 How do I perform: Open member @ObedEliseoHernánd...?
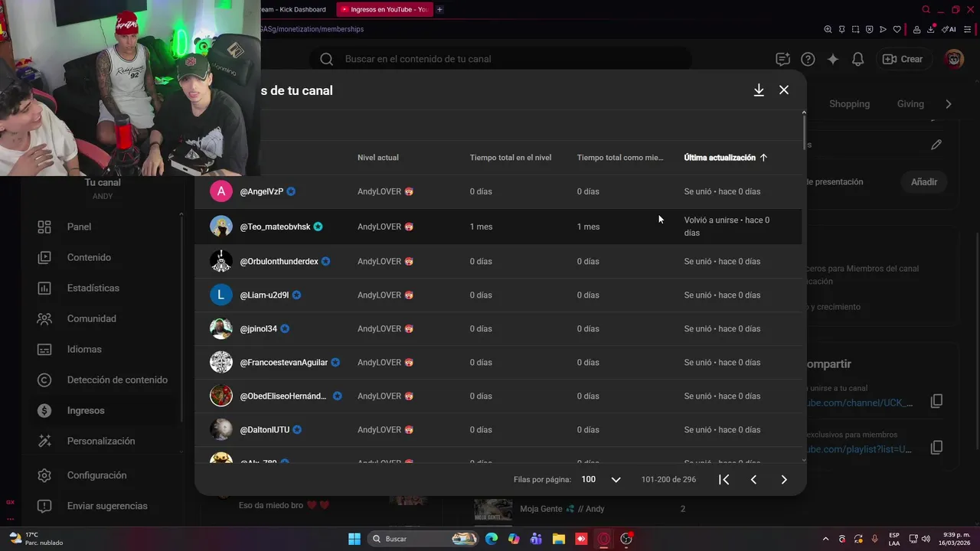tap(283, 396)
